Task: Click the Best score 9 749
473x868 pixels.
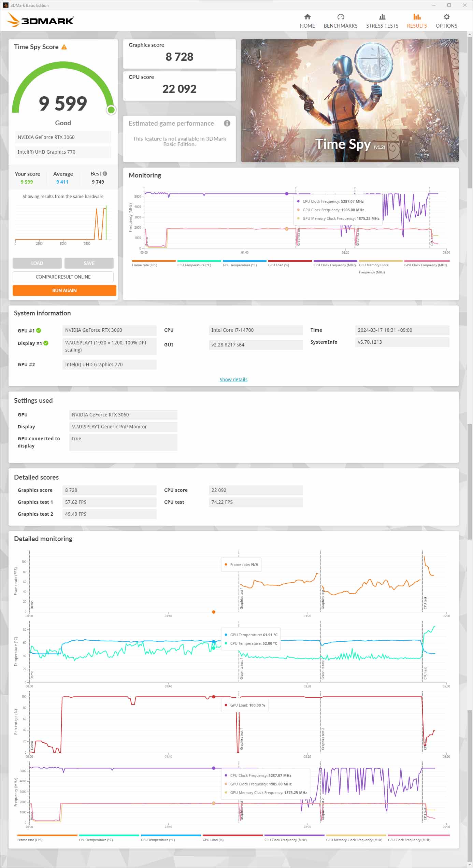Action: pyautogui.click(x=98, y=182)
